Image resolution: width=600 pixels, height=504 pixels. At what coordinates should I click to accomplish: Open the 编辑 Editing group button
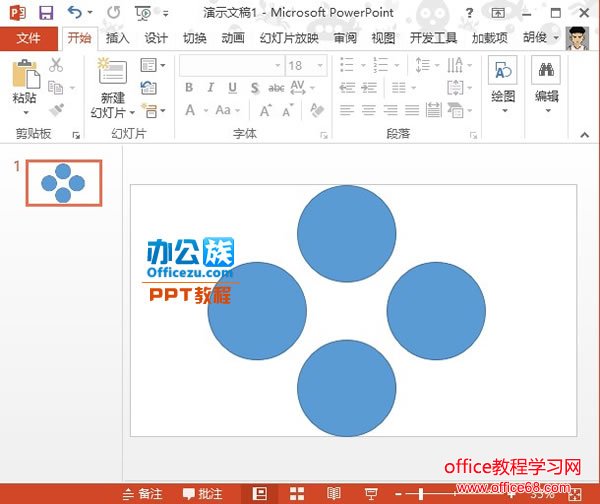click(546, 85)
